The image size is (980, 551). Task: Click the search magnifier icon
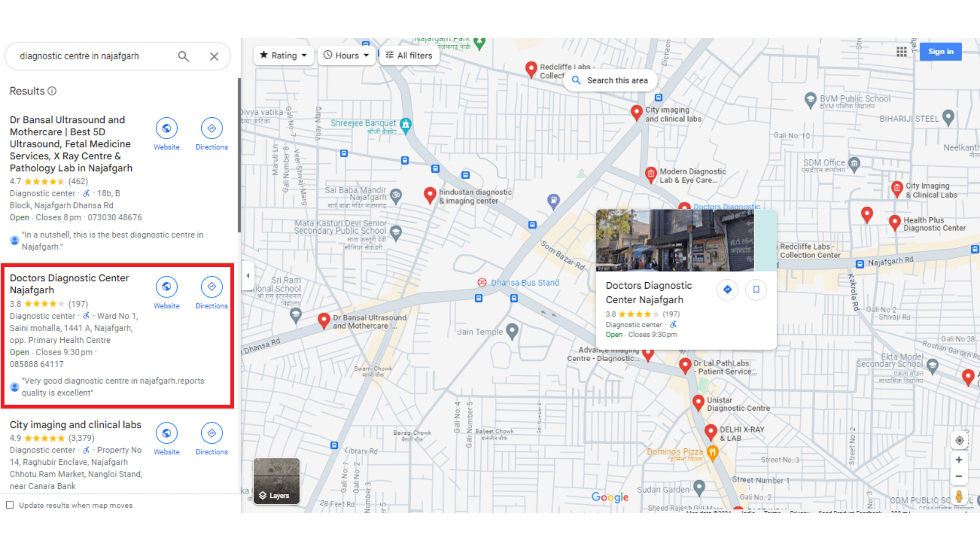(x=183, y=56)
